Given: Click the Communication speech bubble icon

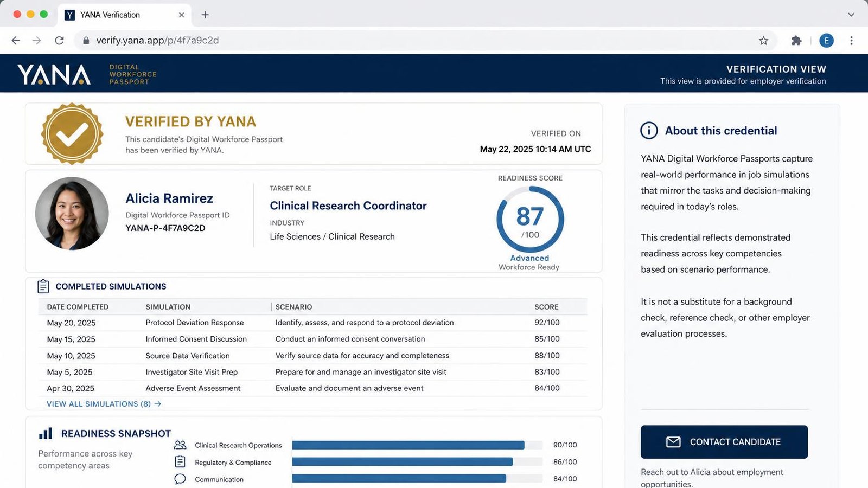Looking at the screenshot, I should [x=180, y=479].
